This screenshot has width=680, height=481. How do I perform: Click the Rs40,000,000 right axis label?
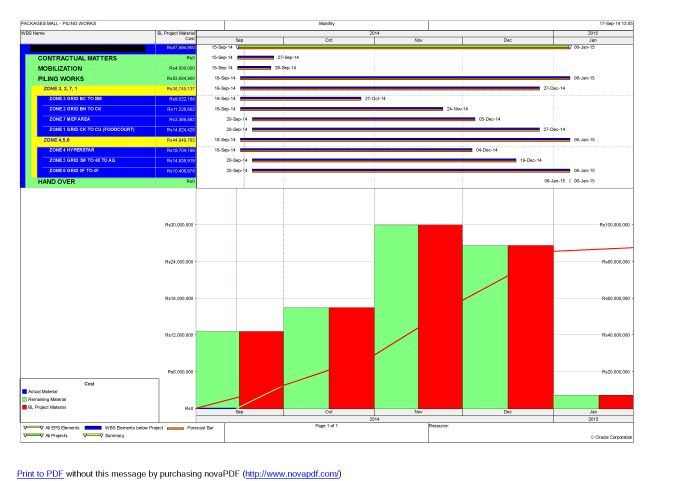(616, 335)
